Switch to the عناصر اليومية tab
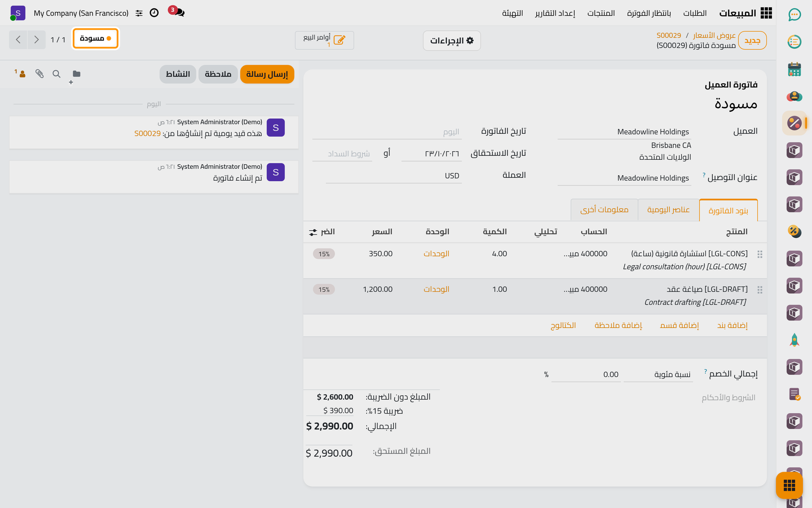This screenshot has height=508, width=812. [668, 210]
